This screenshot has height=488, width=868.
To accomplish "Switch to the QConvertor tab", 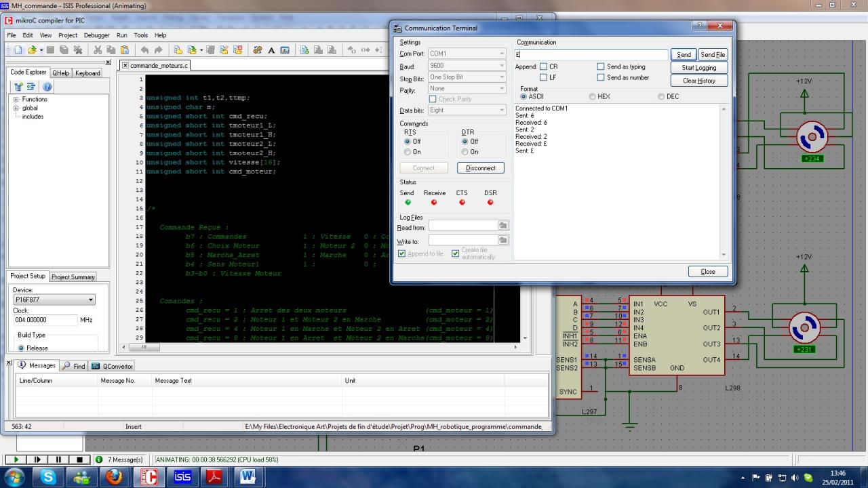I will coord(113,366).
